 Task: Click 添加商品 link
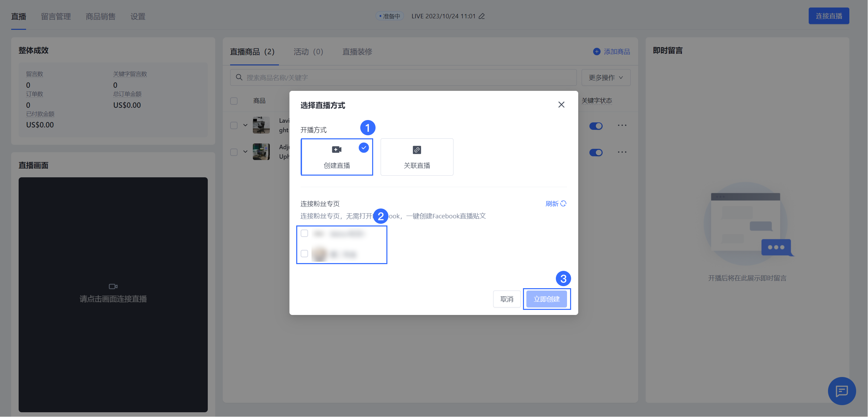(617, 52)
